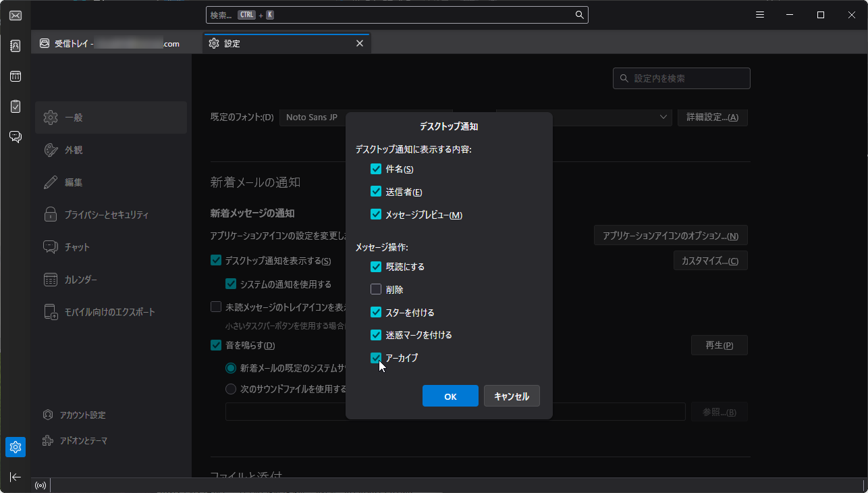Open the Chat space icon
868x493 pixels.
point(16,137)
